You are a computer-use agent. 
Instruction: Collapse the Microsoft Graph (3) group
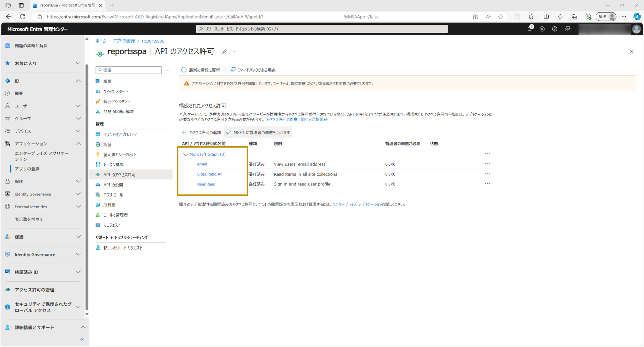[x=185, y=155]
